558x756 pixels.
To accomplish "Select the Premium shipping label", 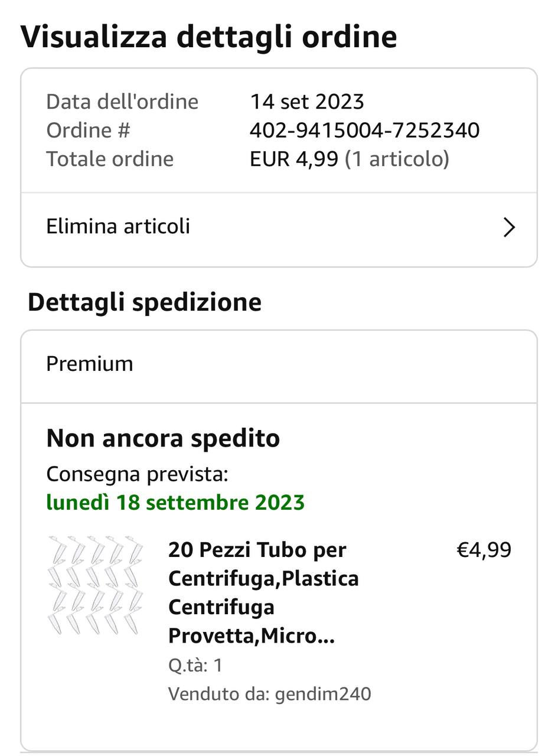I will click(x=90, y=364).
